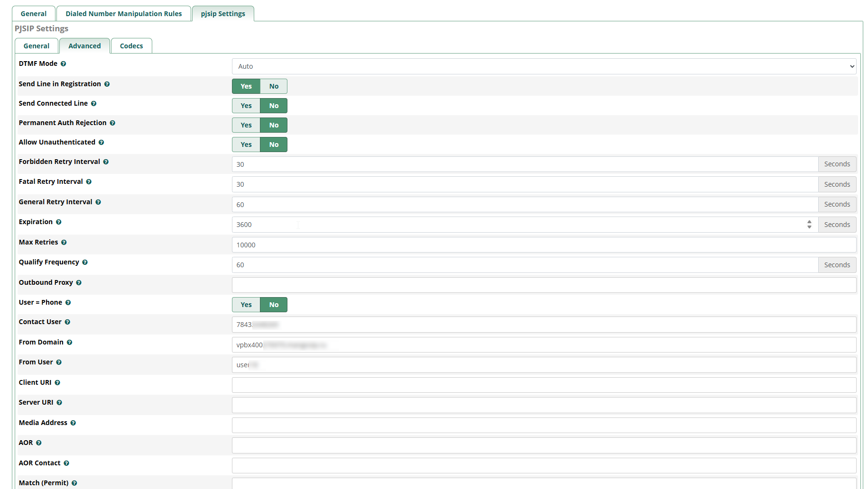Screen dimensions: 868x489
Task: Show help for Forbidden Retry Interval
Action: click(106, 162)
